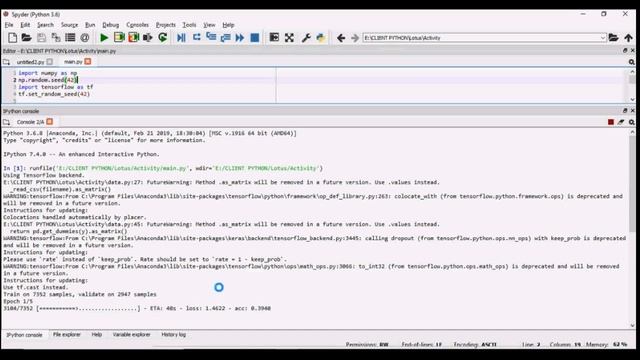Stop debugging with blue square icon

(x=254, y=38)
